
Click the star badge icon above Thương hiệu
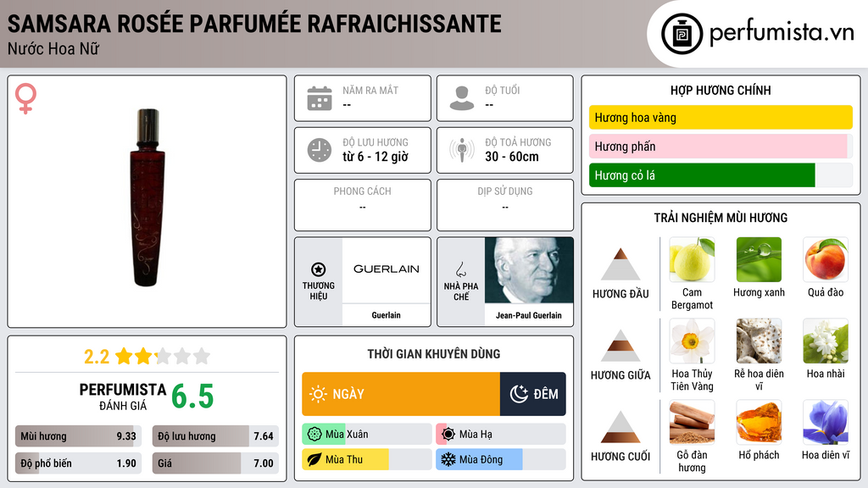coord(319,269)
